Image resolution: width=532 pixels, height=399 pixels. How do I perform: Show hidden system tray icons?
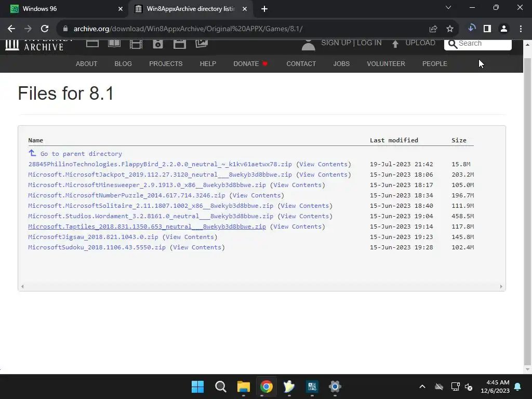422,387
